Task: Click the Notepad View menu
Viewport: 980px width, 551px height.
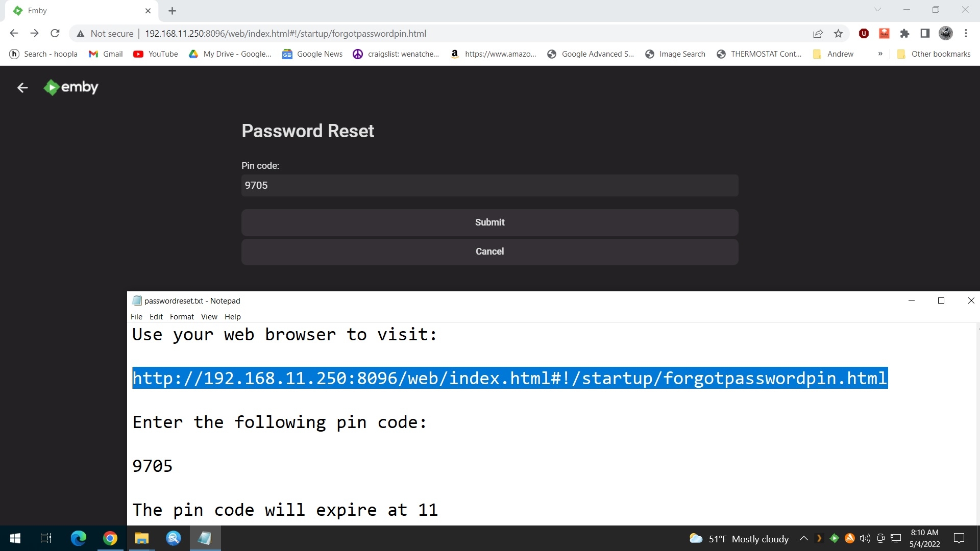Action: (x=209, y=316)
